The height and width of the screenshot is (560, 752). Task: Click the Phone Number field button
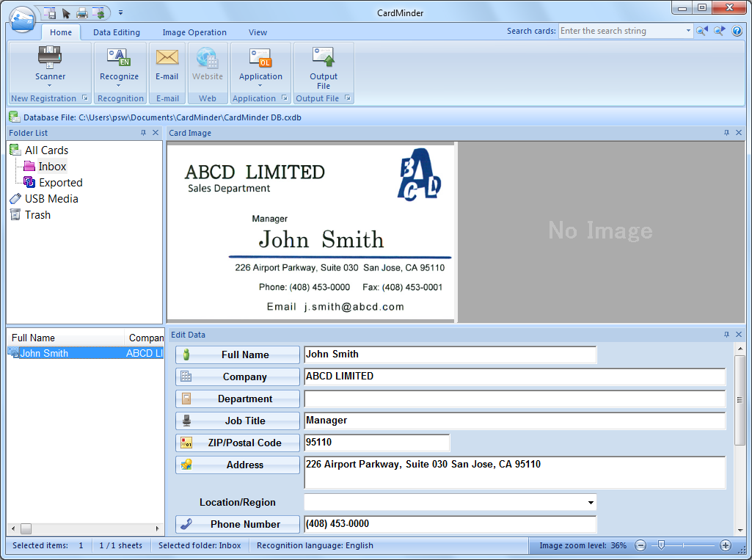[238, 525]
